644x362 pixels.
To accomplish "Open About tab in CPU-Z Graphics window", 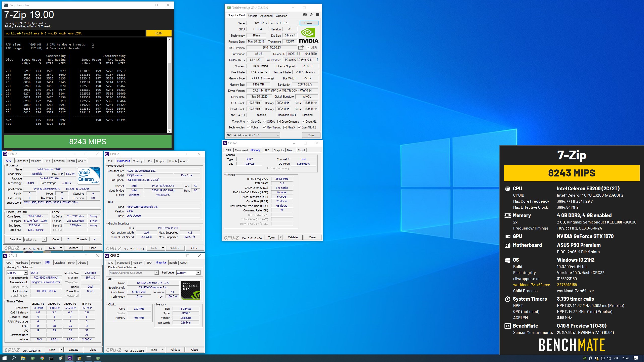I will 184,263.
